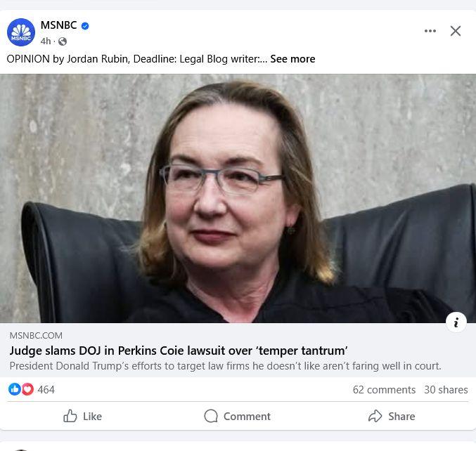476x451 pixels.
Task: Open the Comment button
Action: pyautogui.click(x=237, y=416)
